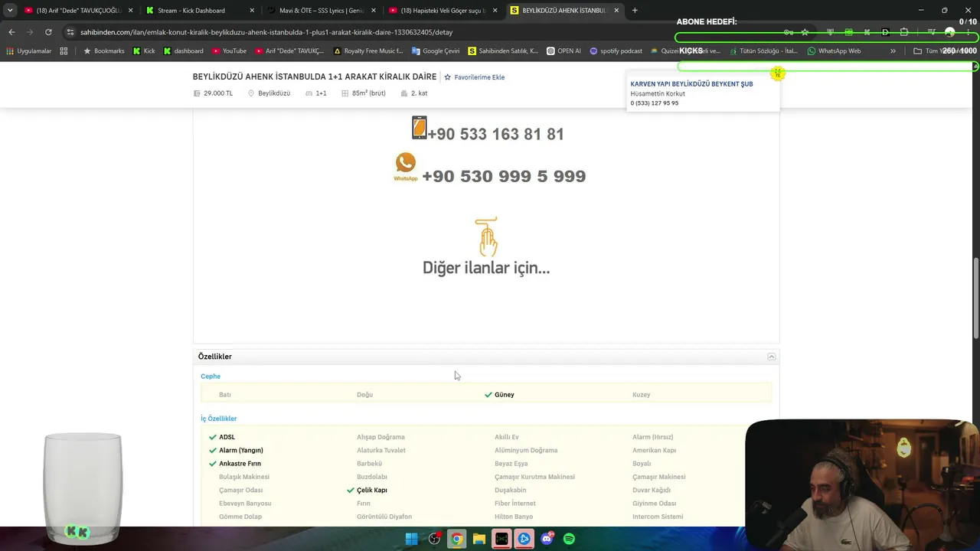The height and width of the screenshot is (551, 980).
Task: Click the tab groups grid icon in bookmarks bar
Action: pos(64,51)
